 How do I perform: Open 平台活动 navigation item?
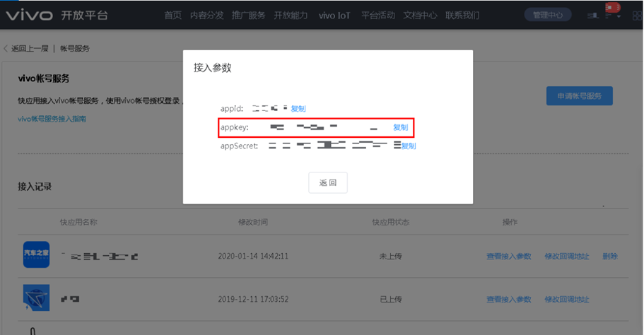tap(378, 15)
